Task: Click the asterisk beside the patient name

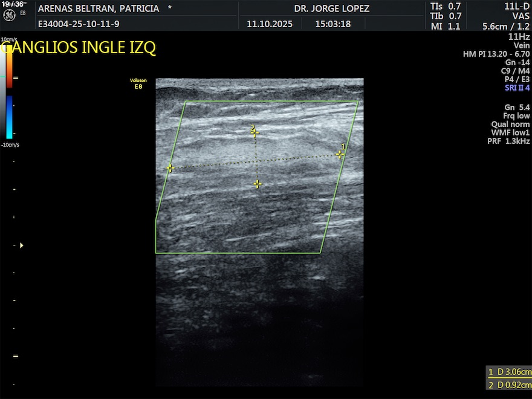Action: tap(169, 8)
